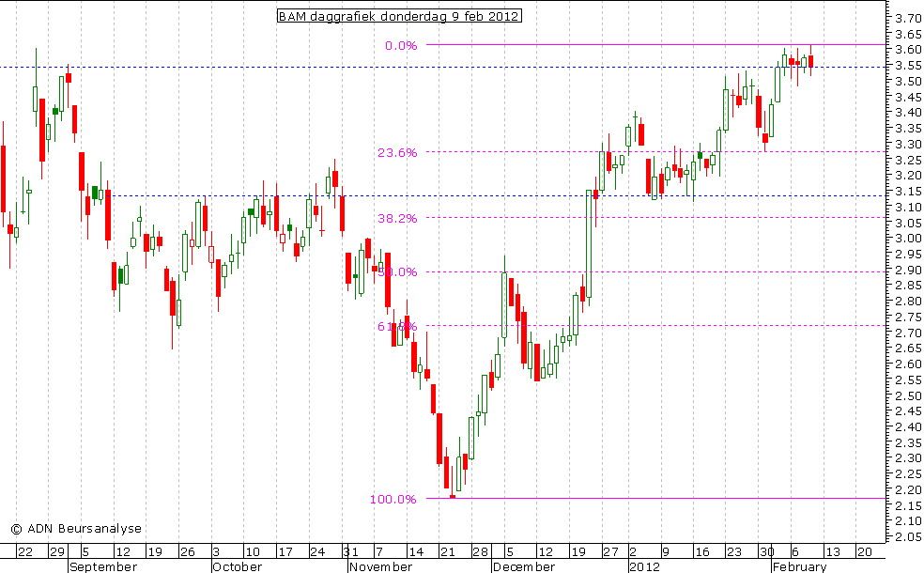Click the 100.0% Fibonacci level label

point(393,500)
